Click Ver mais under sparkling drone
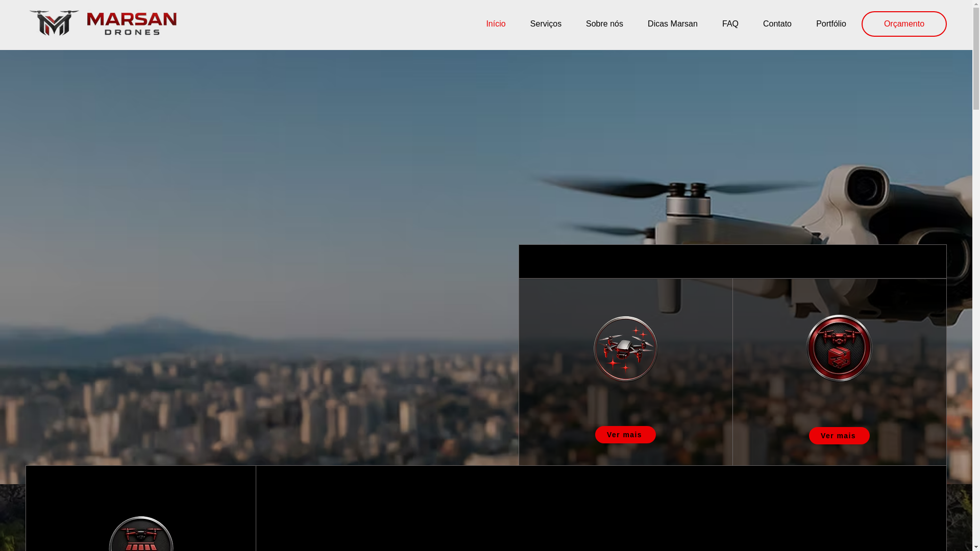 pyautogui.click(x=625, y=435)
